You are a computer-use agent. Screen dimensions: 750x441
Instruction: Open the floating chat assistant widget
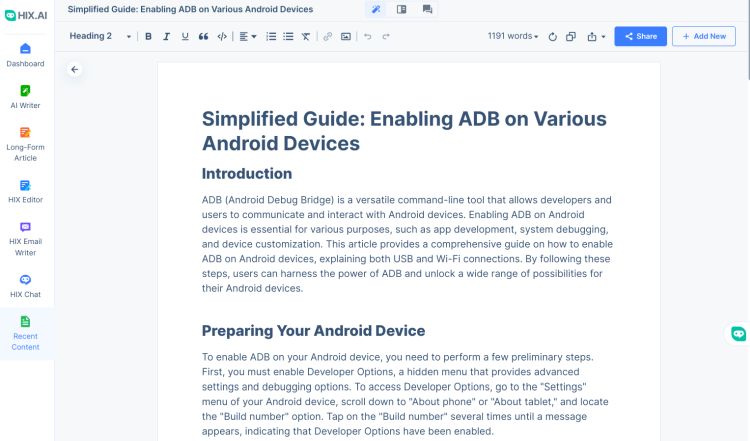coord(738,334)
